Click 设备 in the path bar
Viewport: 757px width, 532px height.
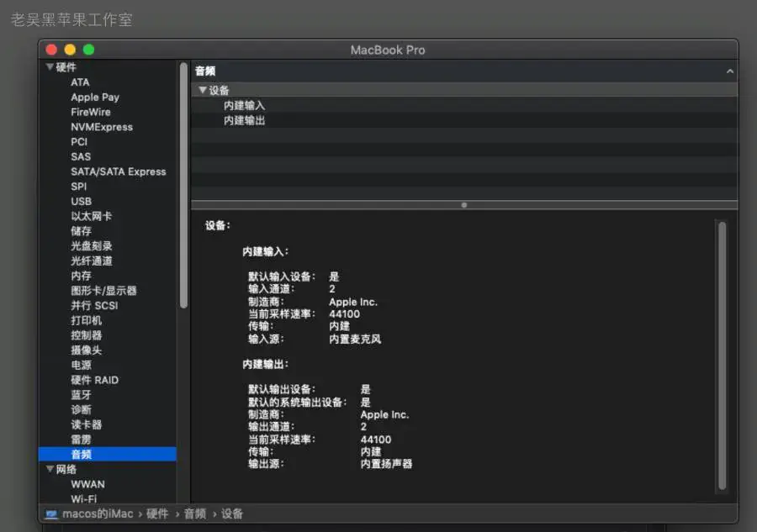[232, 514]
